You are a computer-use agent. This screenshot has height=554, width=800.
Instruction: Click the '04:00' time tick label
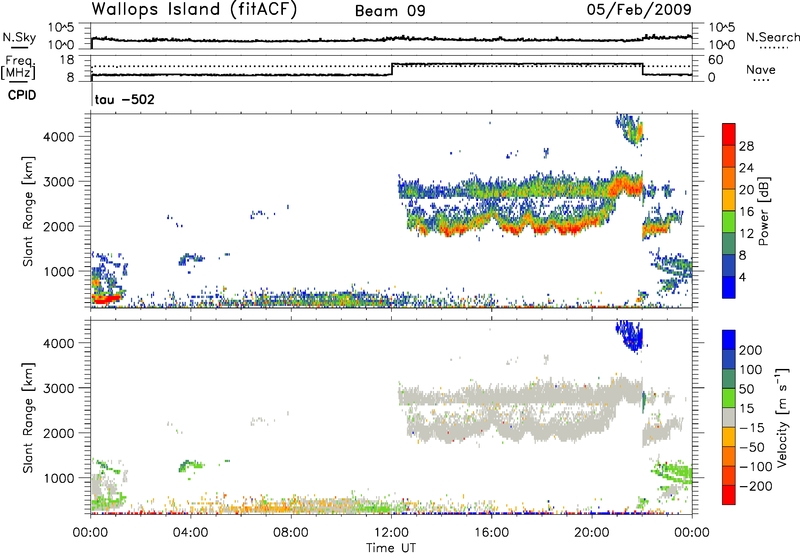click(x=190, y=533)
